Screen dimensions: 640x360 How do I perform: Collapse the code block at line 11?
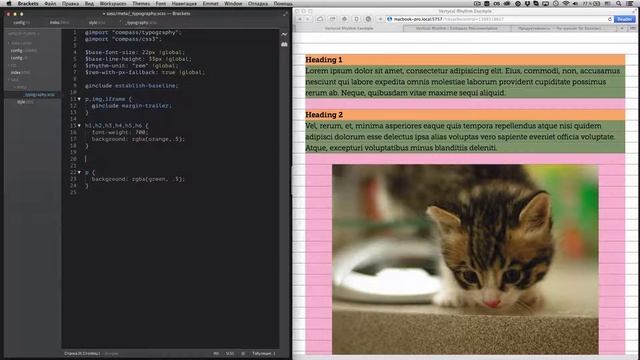79,99
